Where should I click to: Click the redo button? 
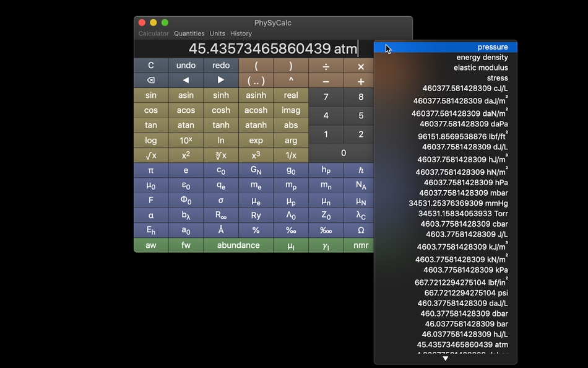pos(221,65)
